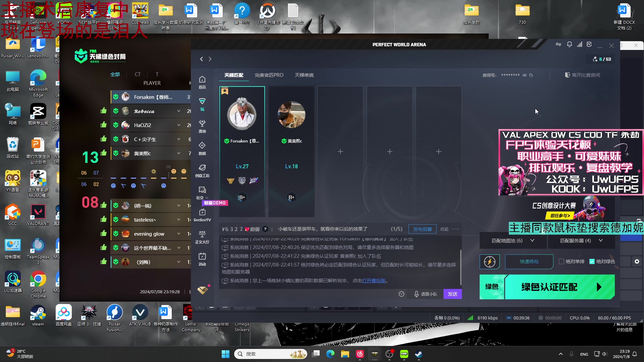The image size is (644, 362).
Task: Copy the room number
Action: pos(531,75)
